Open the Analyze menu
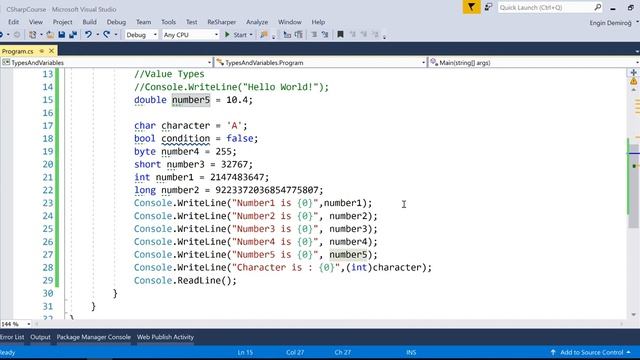Image resolution: width=640 pixels, height=360 pixels. pyautogui.click(x=257, y=22)
